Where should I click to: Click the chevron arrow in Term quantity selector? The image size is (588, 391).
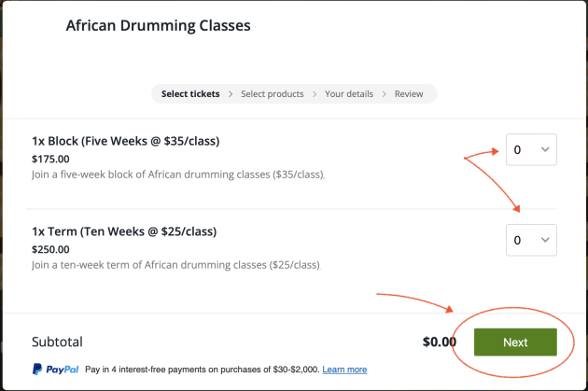pyautogui.click(x=545, y=240)
